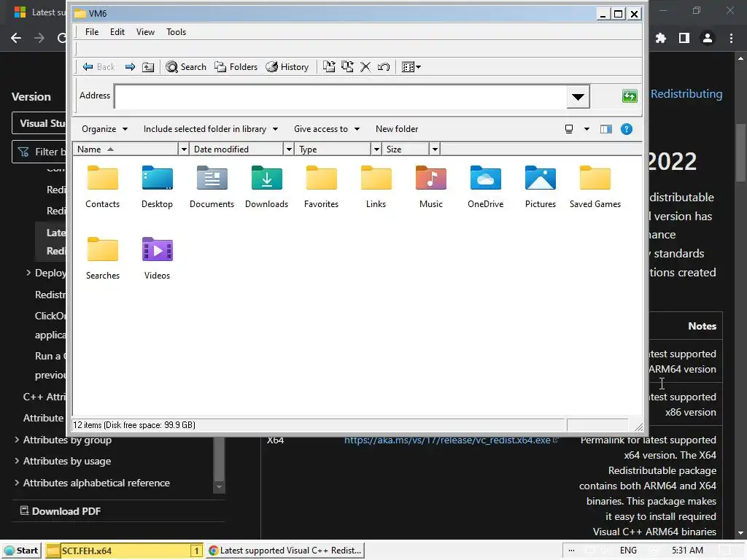Toggle the Folders pane button
The image size is (747, 560).
pos(236,67)
